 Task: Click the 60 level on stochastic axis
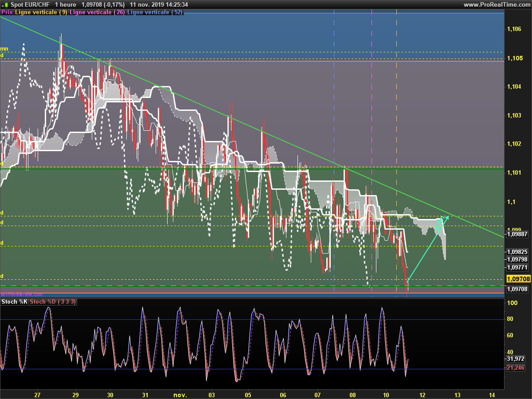coord(510,336)
